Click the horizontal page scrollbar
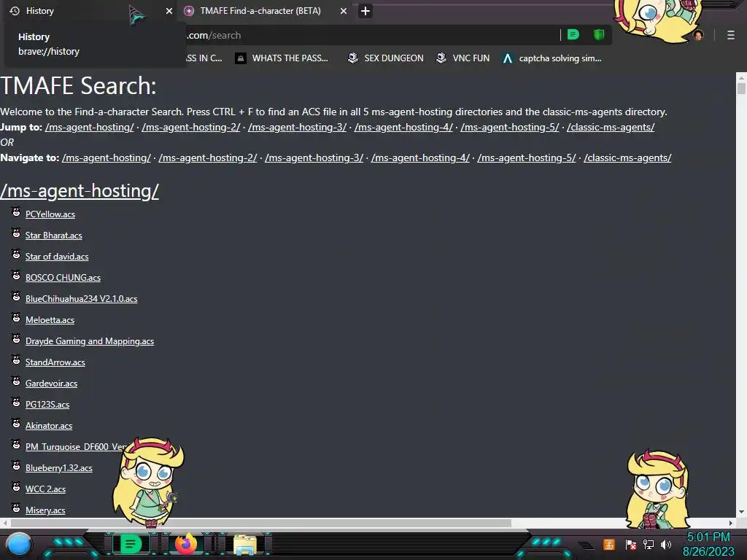 (x=260, y=523)
